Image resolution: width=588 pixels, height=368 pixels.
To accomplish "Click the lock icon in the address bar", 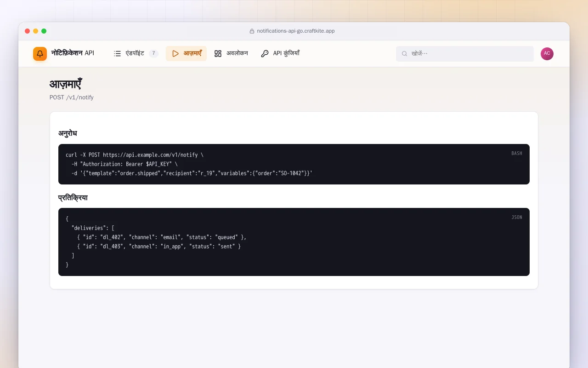I will click(252, 31).
